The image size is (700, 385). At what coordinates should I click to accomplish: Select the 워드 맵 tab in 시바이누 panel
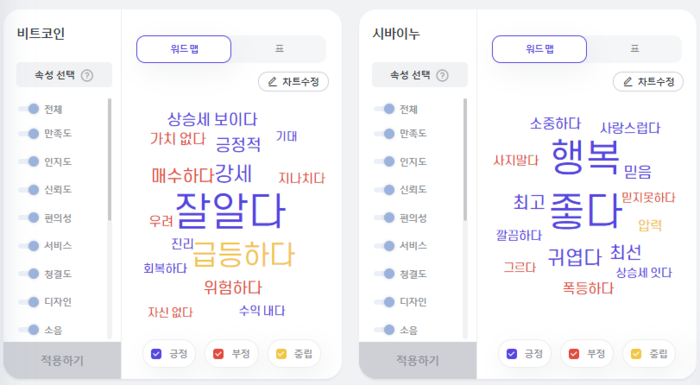[539, 49]
